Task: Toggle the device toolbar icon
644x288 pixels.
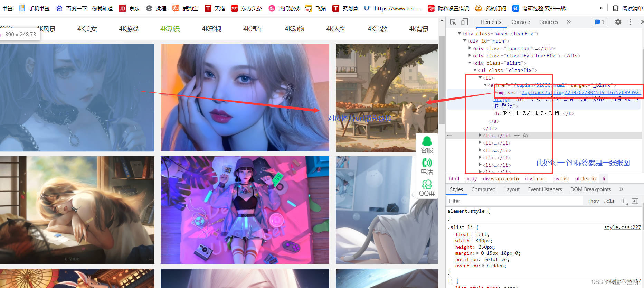Action: pyautogui.click(x=464, y=22)
